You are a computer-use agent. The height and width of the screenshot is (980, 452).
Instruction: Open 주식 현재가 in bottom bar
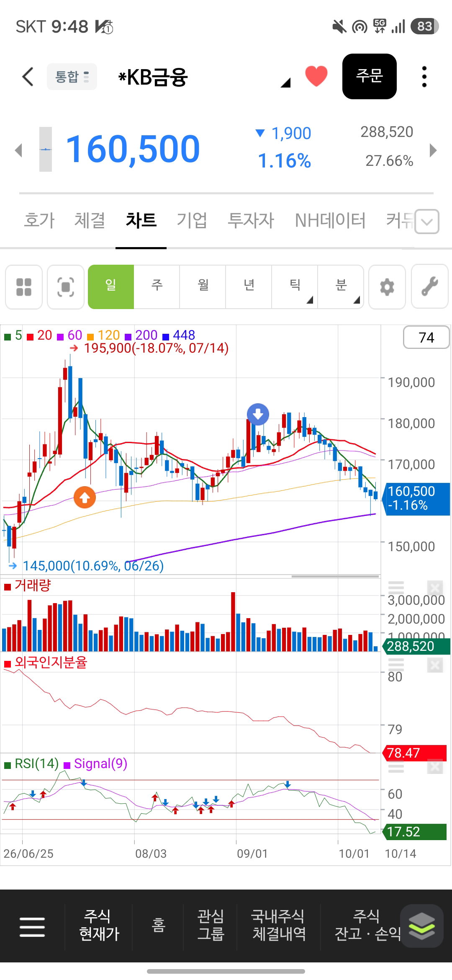pyautogui.click(x=99, y=925)
